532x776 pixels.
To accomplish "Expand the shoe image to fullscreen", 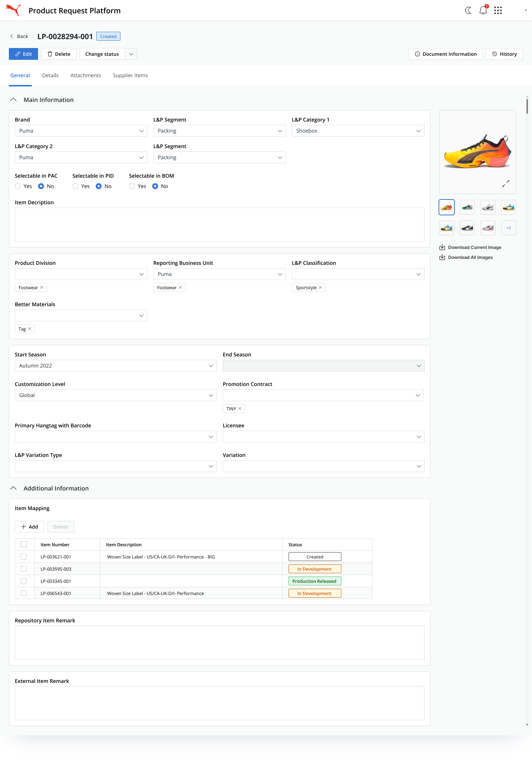I will (506, 184).
